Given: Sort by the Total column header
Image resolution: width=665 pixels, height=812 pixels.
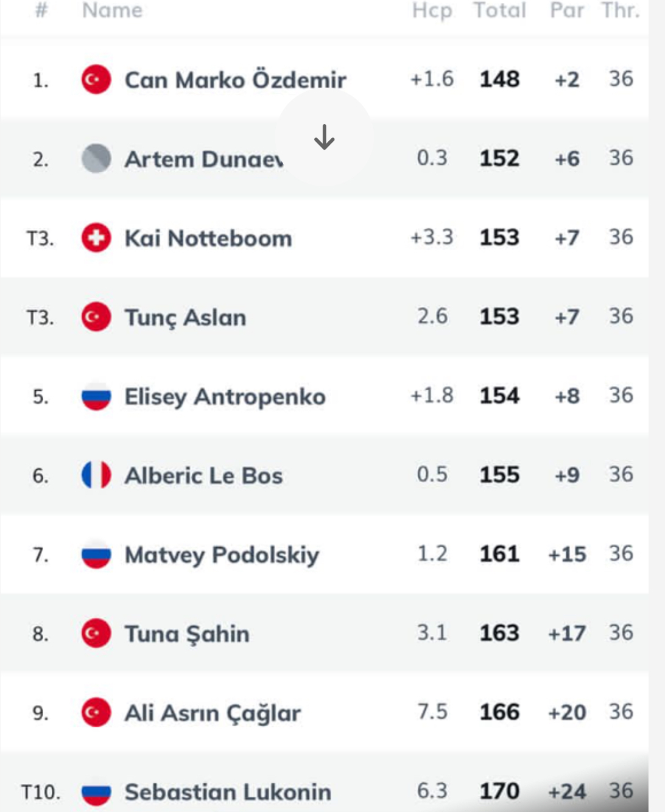Looking at the screenshot, I should click(499, 10).
